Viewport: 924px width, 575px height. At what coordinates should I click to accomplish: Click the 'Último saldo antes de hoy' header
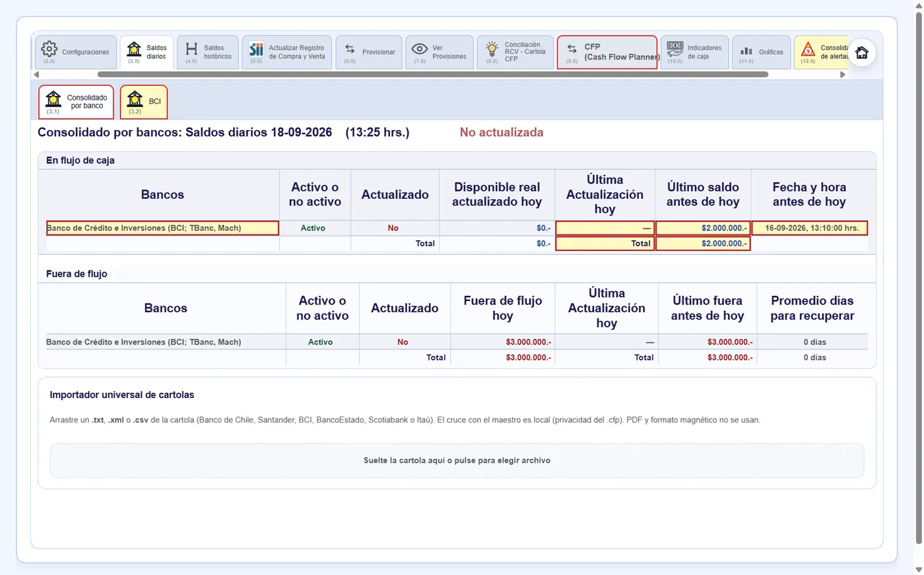[x=703, y=195]
